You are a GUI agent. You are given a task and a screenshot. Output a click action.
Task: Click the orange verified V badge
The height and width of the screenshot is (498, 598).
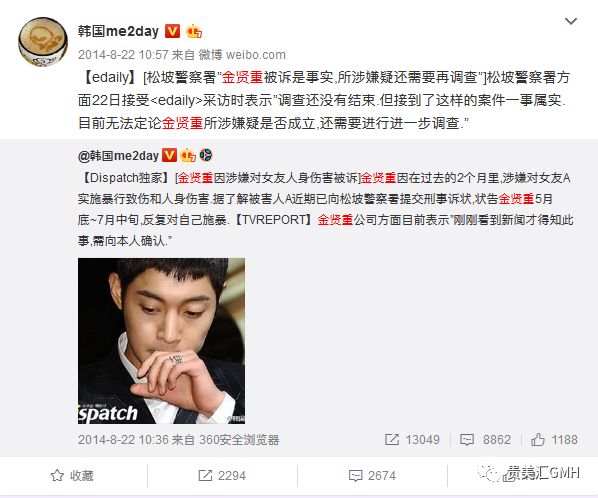pos(172,31)
